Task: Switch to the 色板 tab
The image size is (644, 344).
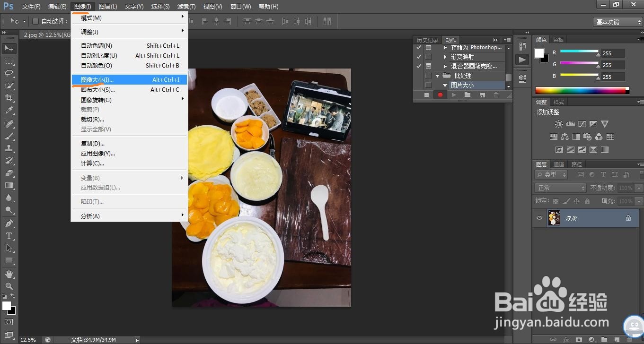Action: [558, 40]
